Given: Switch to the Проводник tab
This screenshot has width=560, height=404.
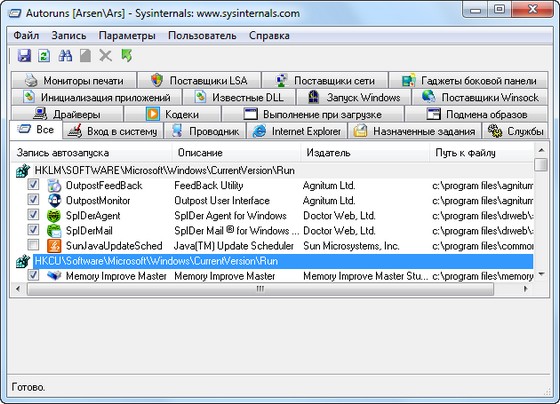Looking at the screenshot, I should [205, 131].
